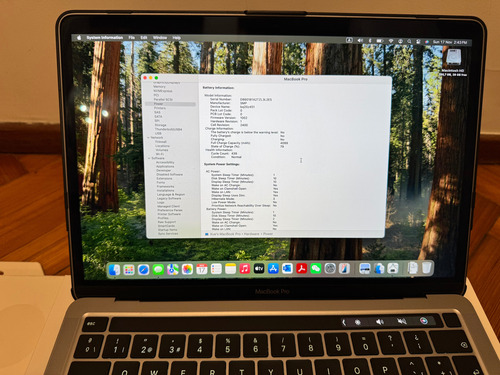Screen dimensions: 500x375
Task: Open the Notes app in Dock
Action: pos(230,269)
